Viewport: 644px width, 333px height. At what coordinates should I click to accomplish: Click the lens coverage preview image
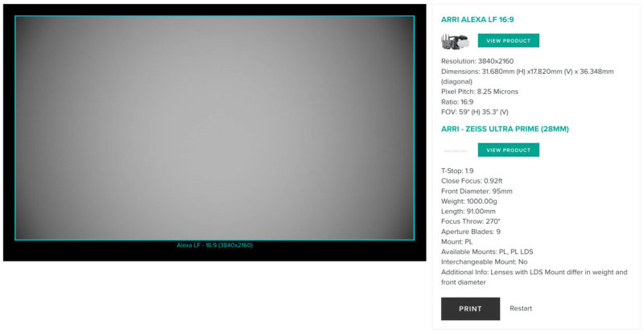[214, 128]
